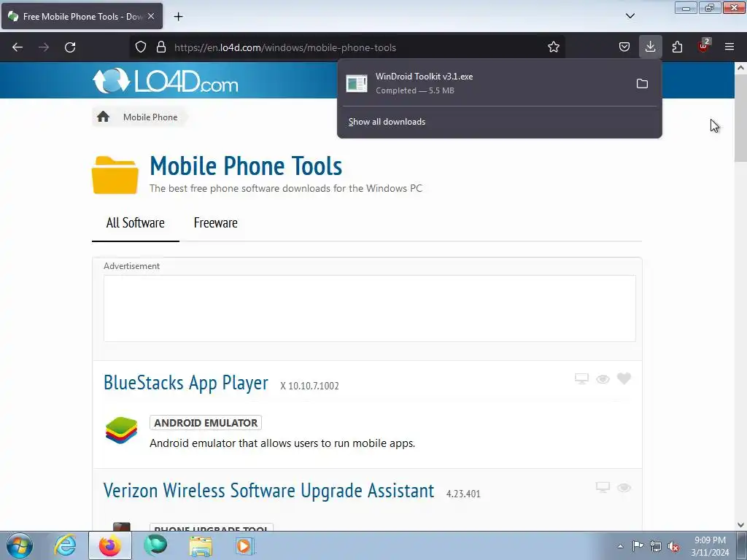Click the scrollbar up arrow
The height and width of the screenshot is (560, 747).
[740, 68]
